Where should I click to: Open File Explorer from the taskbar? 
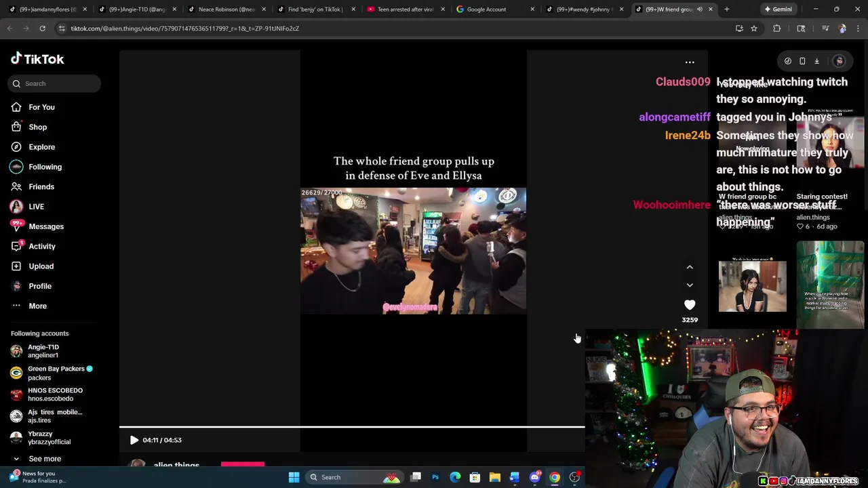(495, 477)
